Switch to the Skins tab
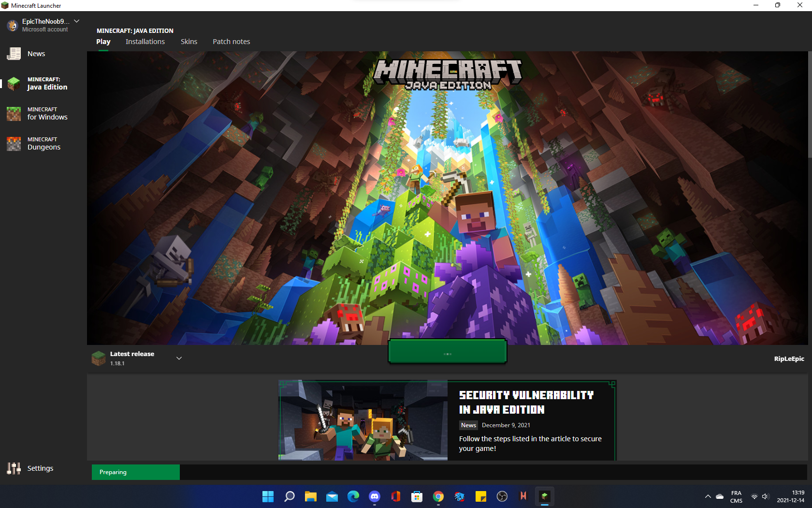Screen dimensions: 812x508 [x=189, y=42]
